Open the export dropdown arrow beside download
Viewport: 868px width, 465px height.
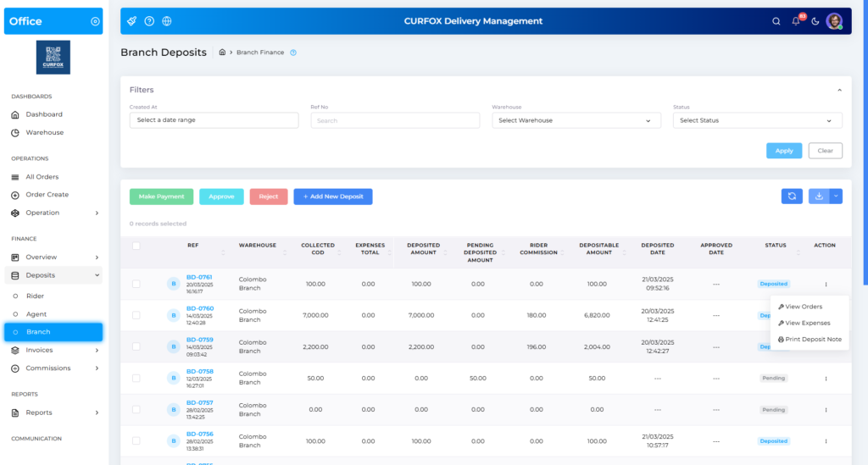pyautogui.click(x=836, y=197)
